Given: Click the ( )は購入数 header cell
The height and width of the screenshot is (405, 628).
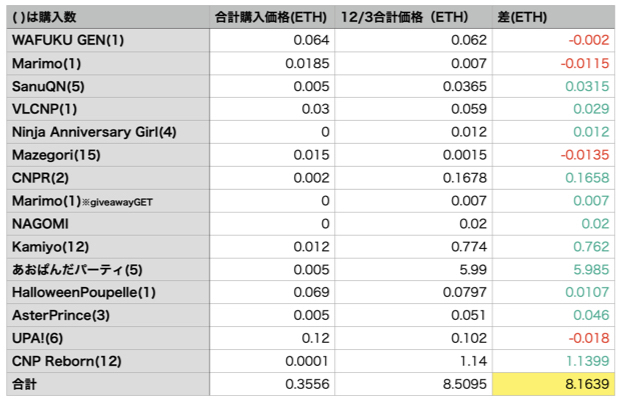Looking at the screenshot, I should point(108,17).
